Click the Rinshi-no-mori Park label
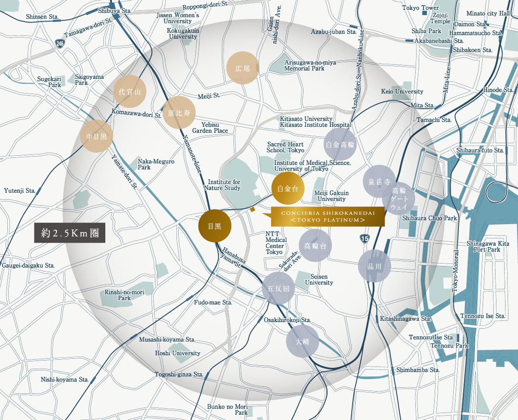Screen dimensions: 518x420 pos(124,295)
